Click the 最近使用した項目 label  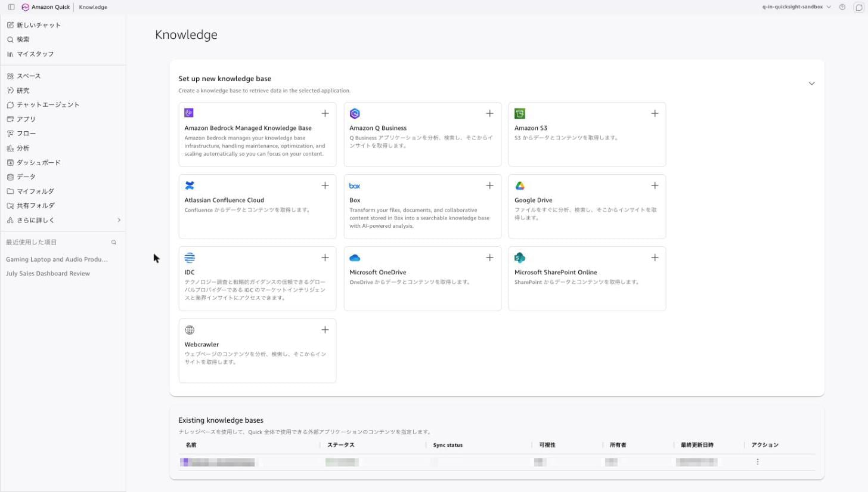[x=31, y=242]
